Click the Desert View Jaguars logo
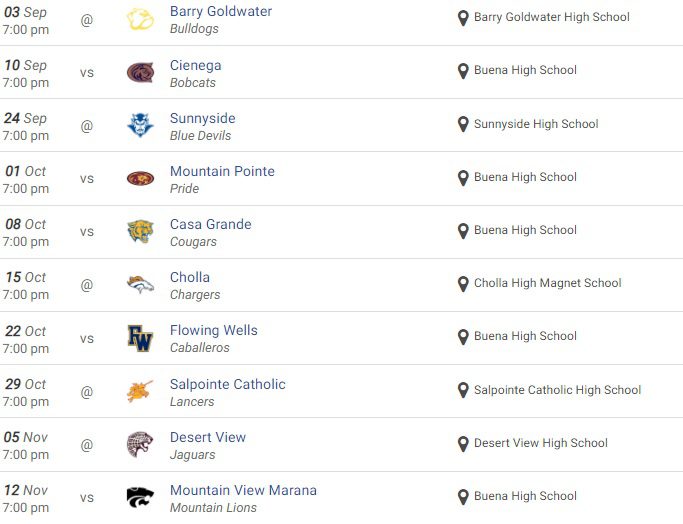683x524 pixels. pyautogui.click(x=141, y=444)
